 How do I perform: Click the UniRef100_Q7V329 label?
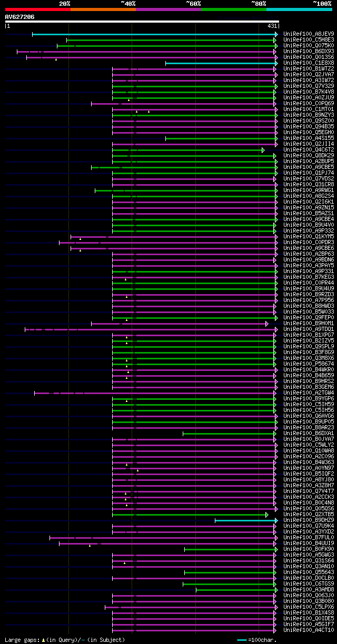[x=309, y=86]
